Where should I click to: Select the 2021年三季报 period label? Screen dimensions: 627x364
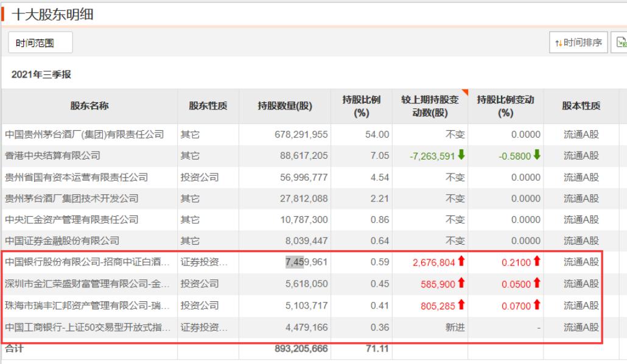pos(41,74)
